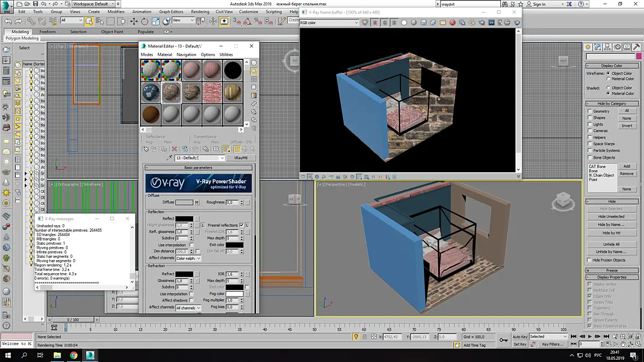Viewport: 644px width, 362px height.
Task: Enable Hide Cameras category checkbox
Action: point(590,131)
